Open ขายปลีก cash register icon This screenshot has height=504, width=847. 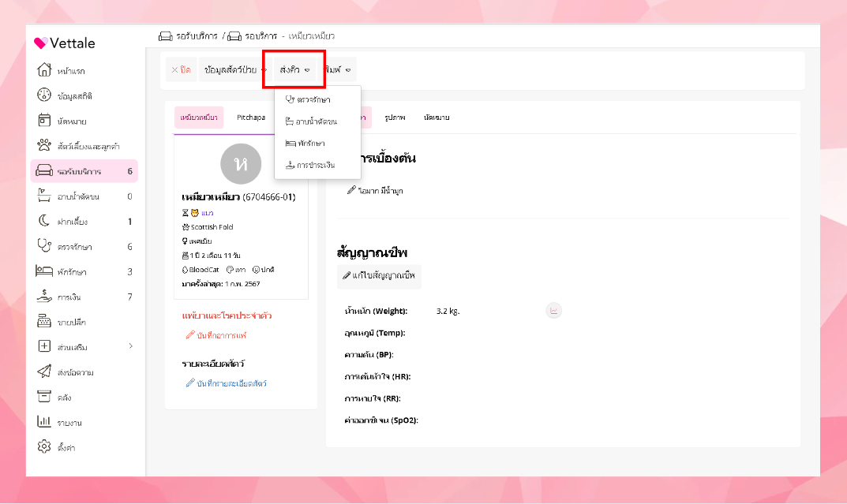point(44,322)
